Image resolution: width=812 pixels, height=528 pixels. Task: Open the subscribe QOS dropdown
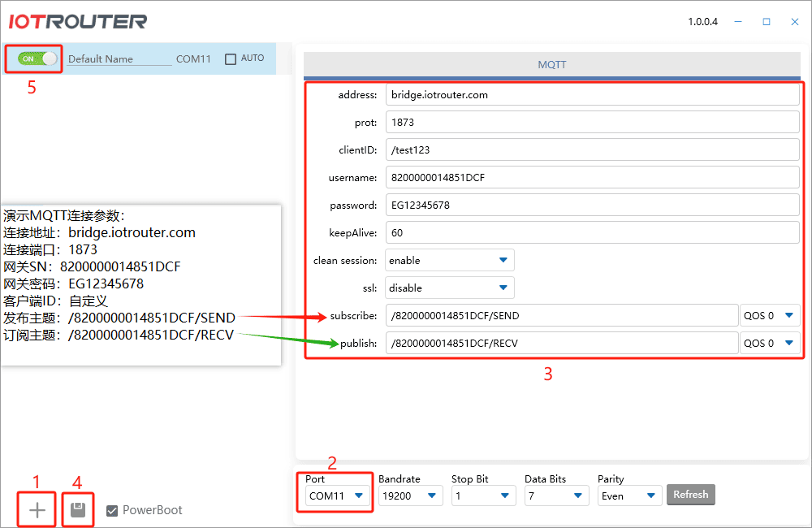(x=770, y=315)
